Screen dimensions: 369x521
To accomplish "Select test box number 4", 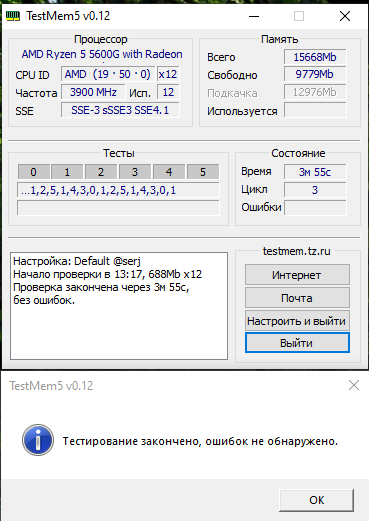I will tap(169, 172).
